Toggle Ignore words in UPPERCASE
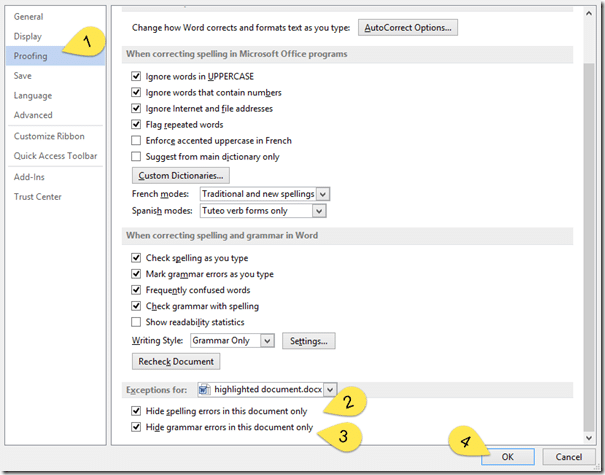 136,76
